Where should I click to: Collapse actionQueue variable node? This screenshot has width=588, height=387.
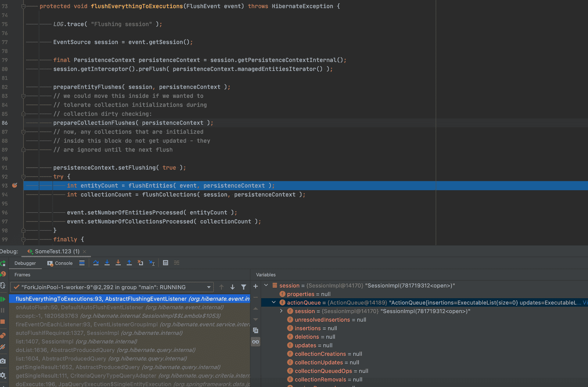pos(273,302)
